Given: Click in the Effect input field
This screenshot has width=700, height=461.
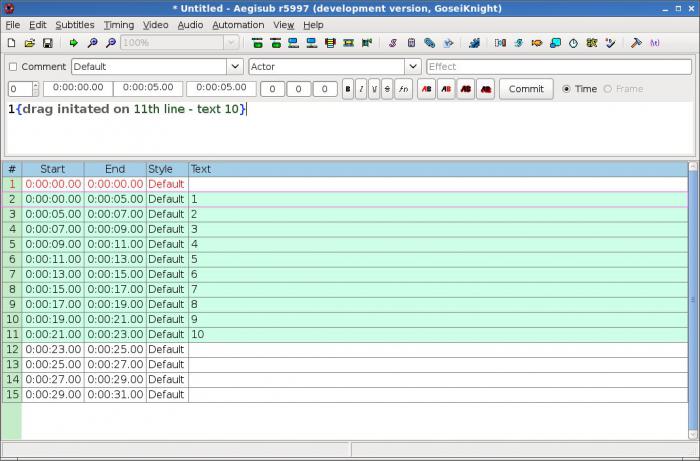Looking at the screenshot, I should point(559,66).
